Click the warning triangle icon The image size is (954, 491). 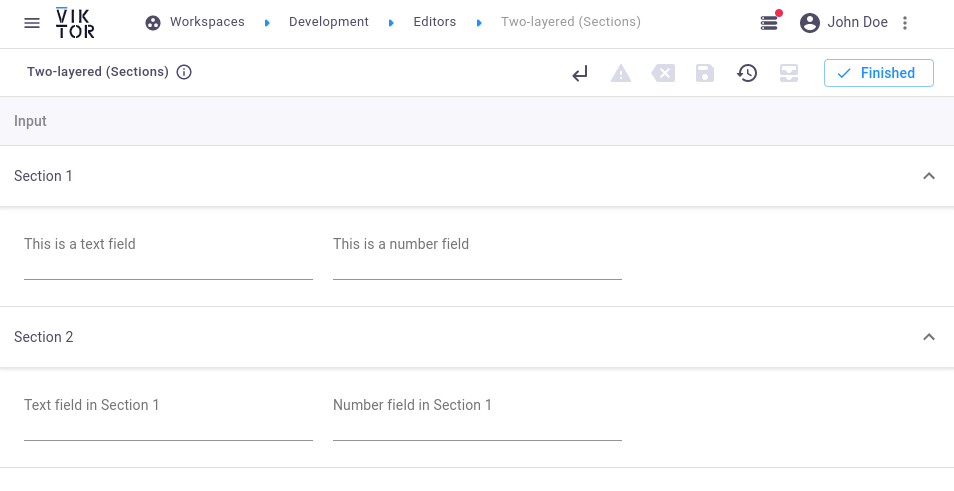tap(621, 73)
